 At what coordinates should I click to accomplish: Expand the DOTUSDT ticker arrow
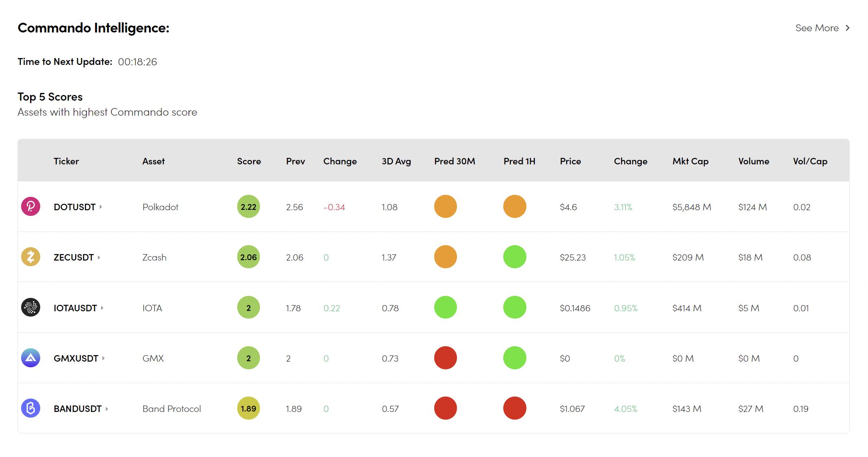(101, 207)
